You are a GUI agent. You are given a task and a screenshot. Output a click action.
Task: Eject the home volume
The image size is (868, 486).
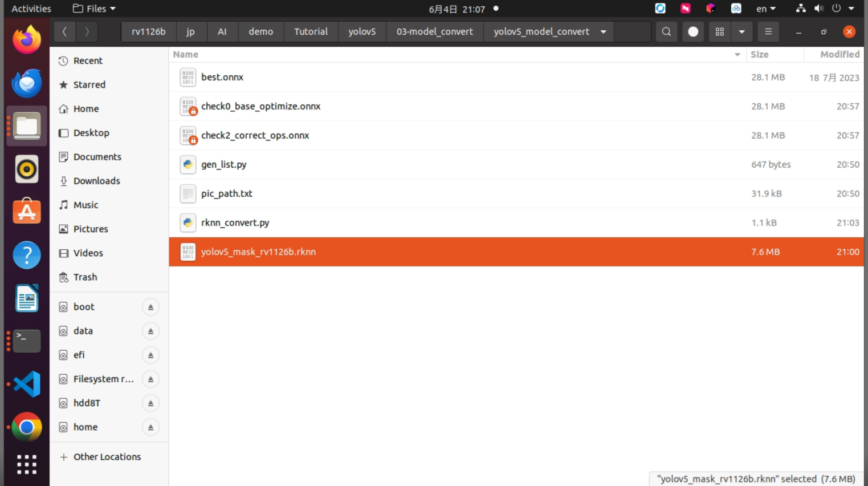(150, 427)
